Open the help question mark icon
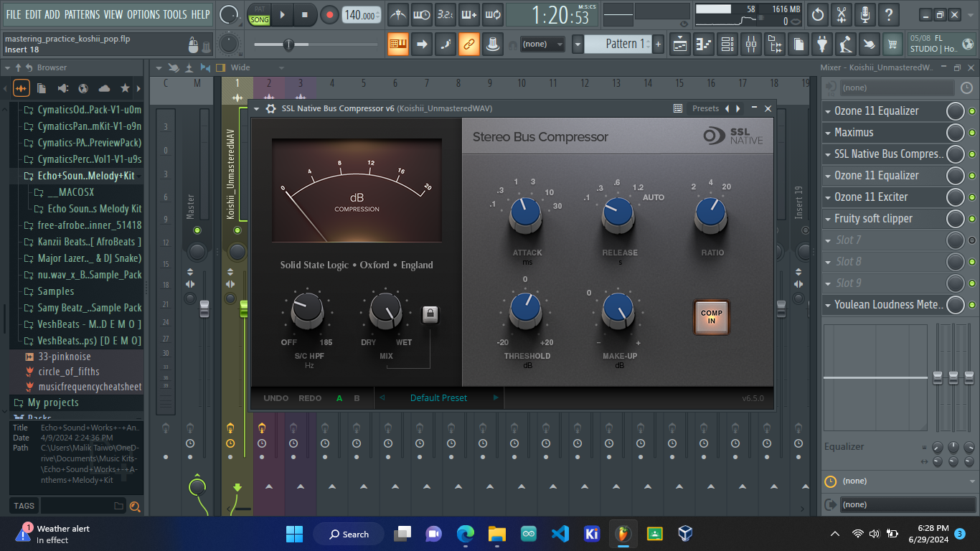The width and height of the screenshot is (980, 551). tap(889, 14)
